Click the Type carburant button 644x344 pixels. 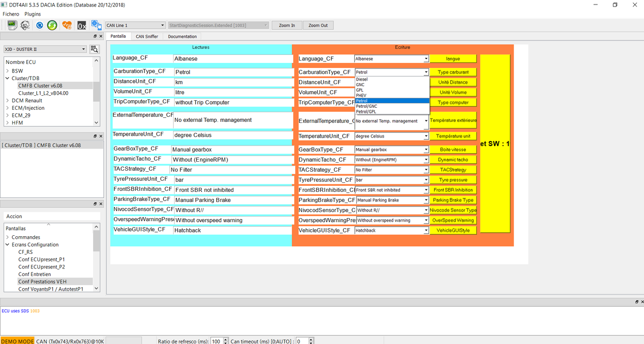(453, 72)
